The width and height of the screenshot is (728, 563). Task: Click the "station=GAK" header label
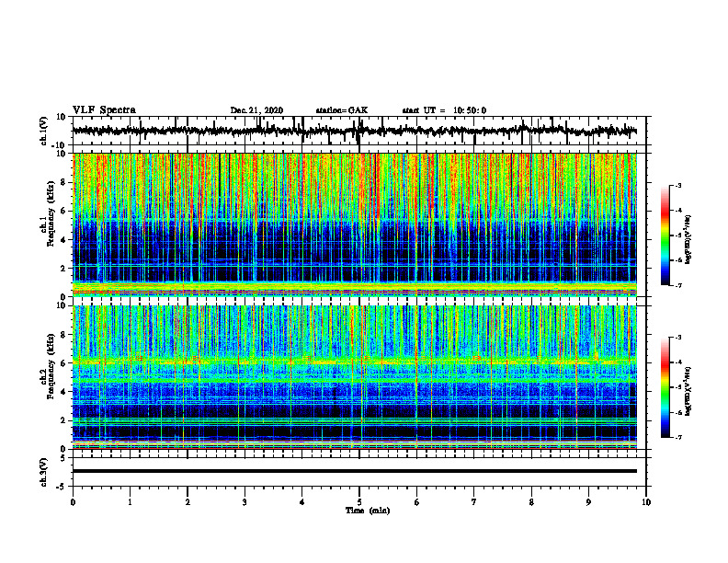click(342, 110)
